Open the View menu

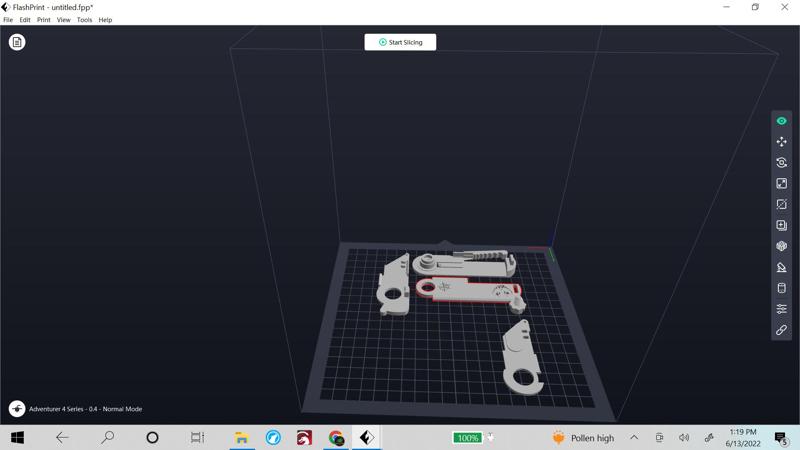pyautogui.click(x=64, y=20)
